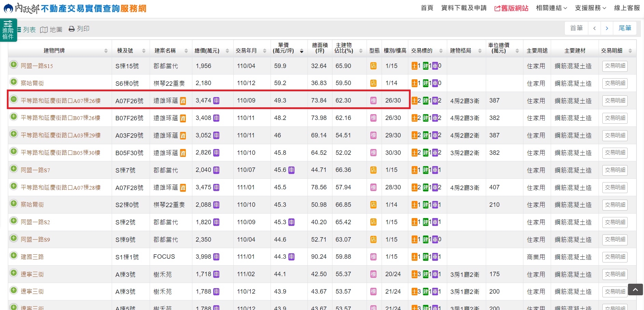
Task: Open the 平等路和延慶街路口B07棟26樓 address link
Action: 60,118
